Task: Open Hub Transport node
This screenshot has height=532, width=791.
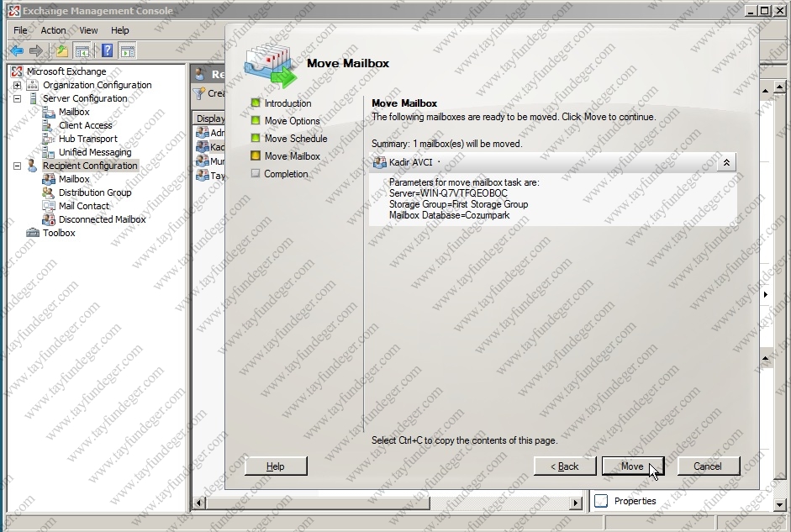Action: click(87, 139)
